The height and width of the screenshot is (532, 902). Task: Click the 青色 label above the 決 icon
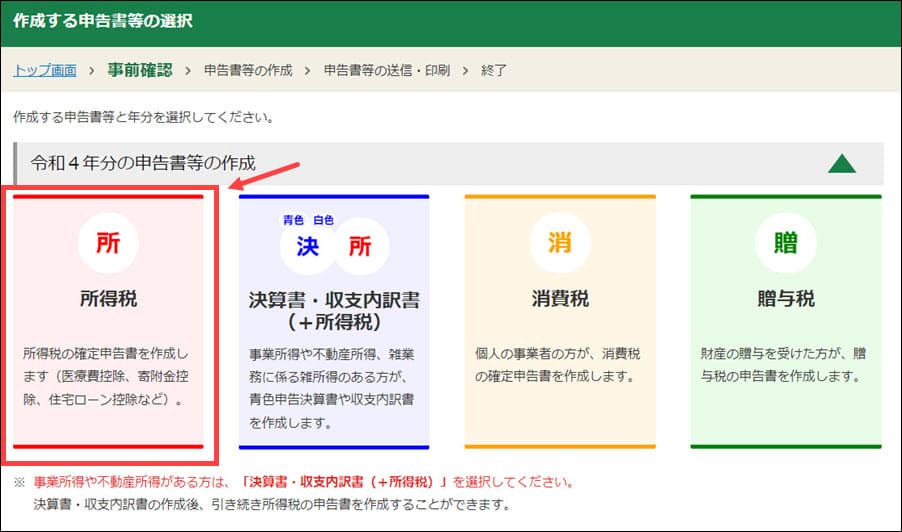(x=293, y=218)
